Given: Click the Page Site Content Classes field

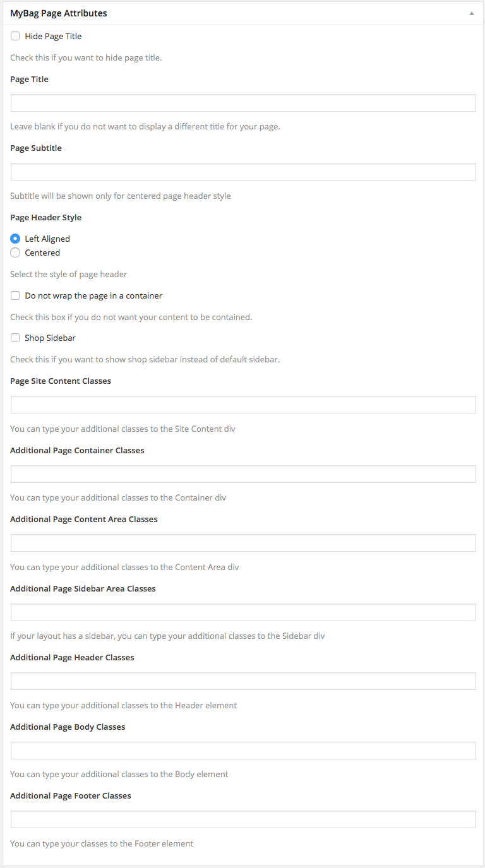Looking at the screenshot, I should [243, 405].
